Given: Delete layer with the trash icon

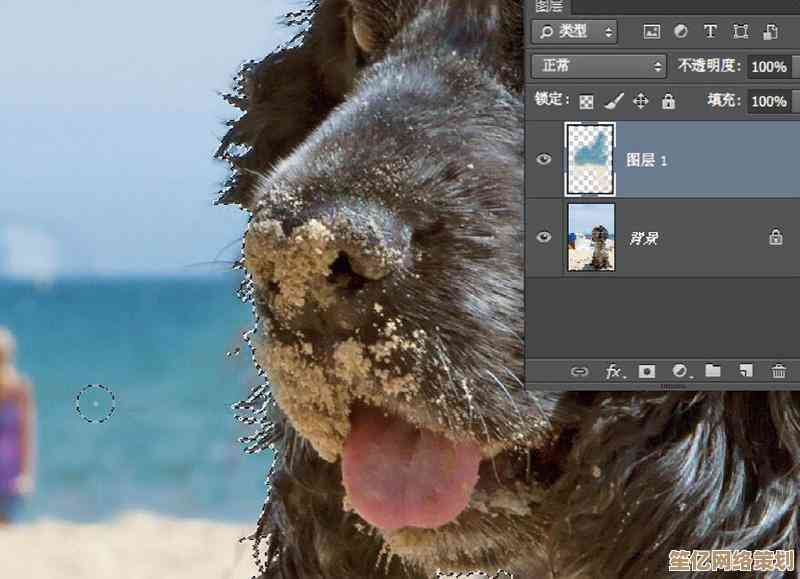Looking at the screenshot, I should [778, 371].
